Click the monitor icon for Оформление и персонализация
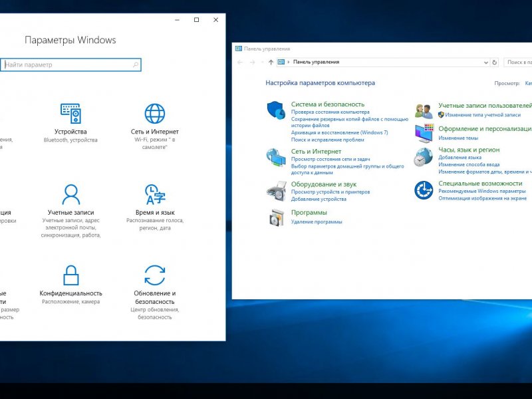 click(424, 133)
